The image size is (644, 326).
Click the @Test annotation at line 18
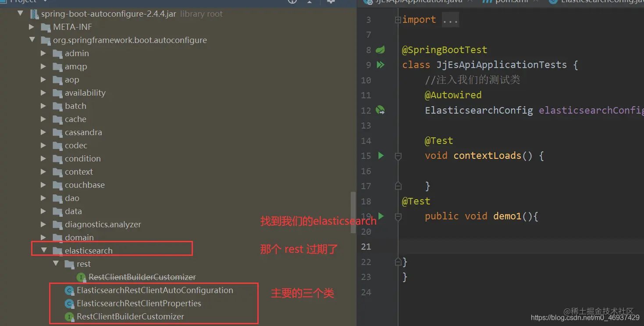coord(416,201)
